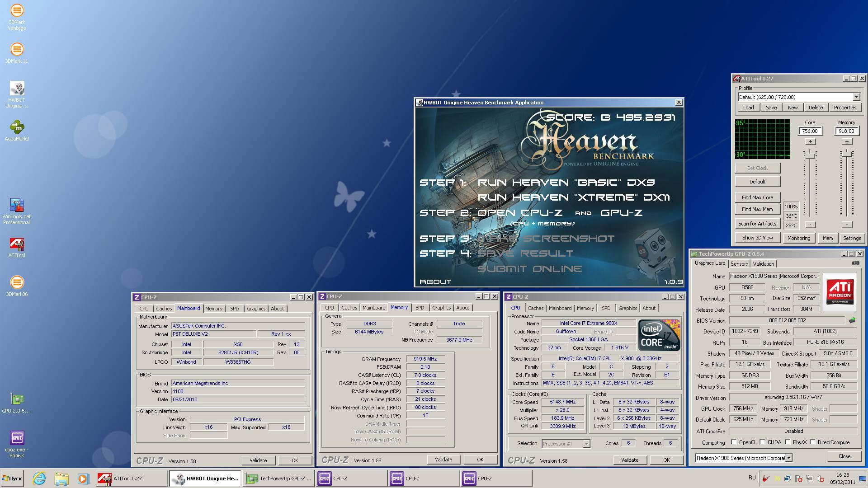Screen dimensions: 868x488
Task: Click the show desktop button in taskbar
Action: pyautogui.click(x=862, y=479)
